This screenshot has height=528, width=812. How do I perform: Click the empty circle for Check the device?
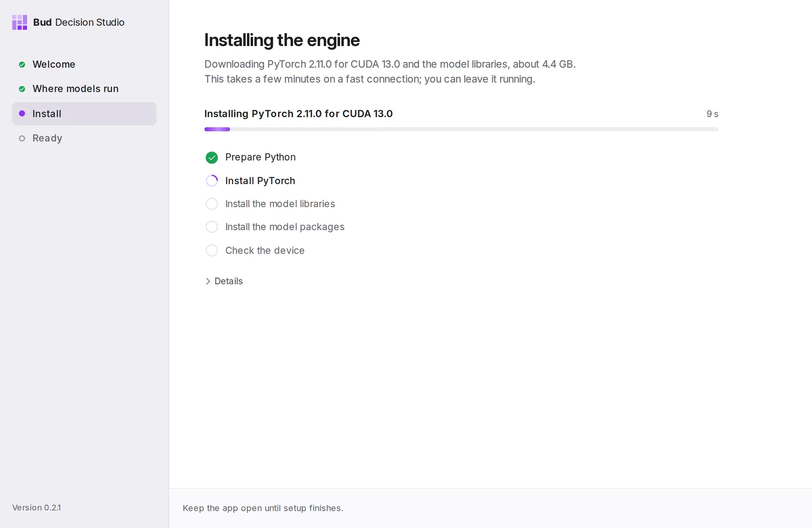[x=212, y=250]
